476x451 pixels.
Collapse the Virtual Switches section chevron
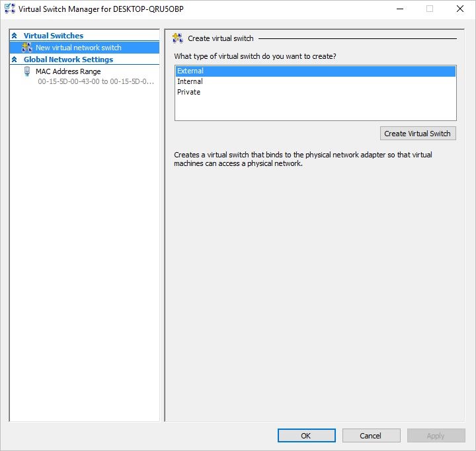(15, 36)
